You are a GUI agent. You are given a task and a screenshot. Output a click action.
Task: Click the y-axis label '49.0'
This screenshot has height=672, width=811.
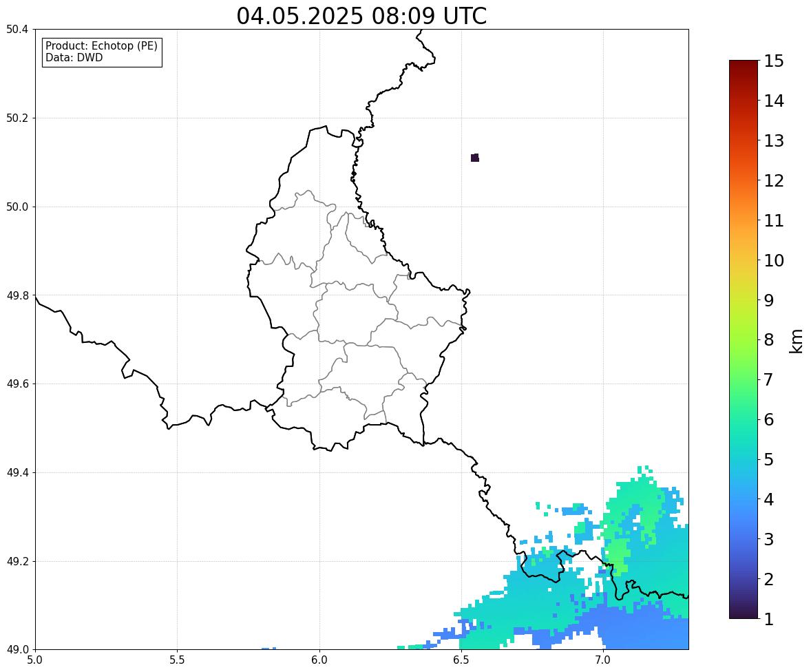click(18, 650)
